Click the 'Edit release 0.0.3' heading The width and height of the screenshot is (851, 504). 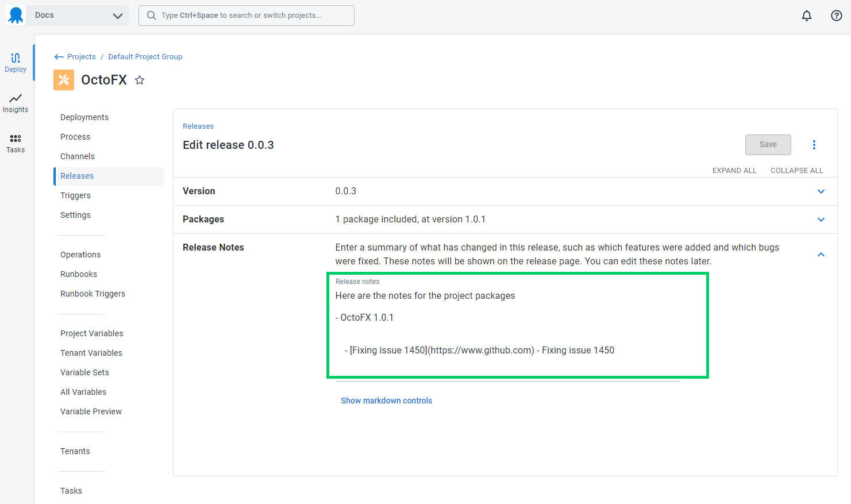(x=228, y=145)
